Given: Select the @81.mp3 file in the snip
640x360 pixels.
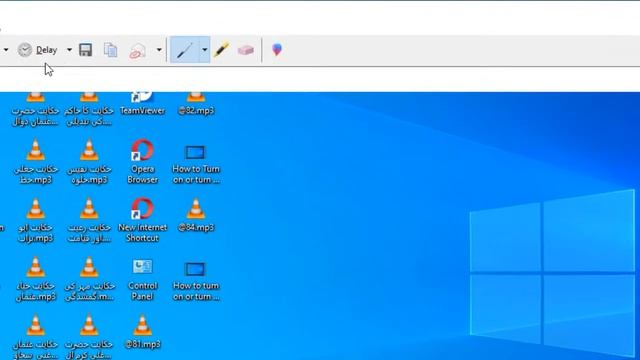Looking at the screenshot, I should pyautogui.click(x=142, y=331).
